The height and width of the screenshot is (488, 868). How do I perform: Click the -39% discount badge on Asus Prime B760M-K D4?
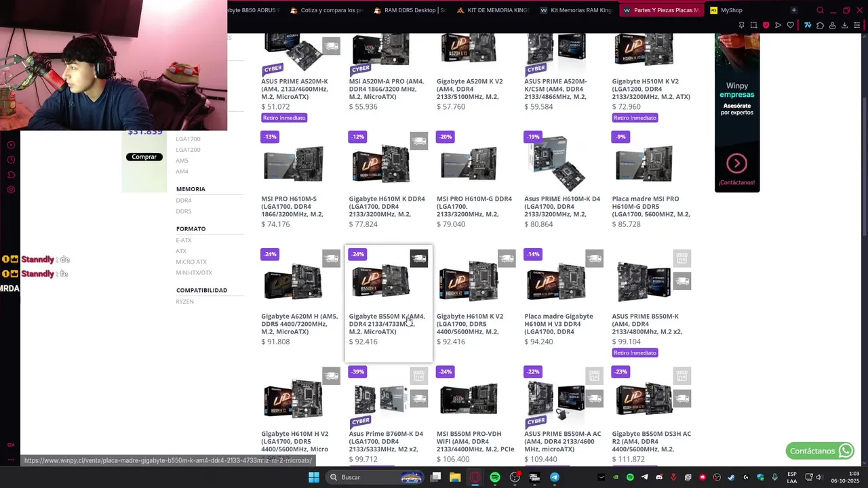tap(358, 371)
